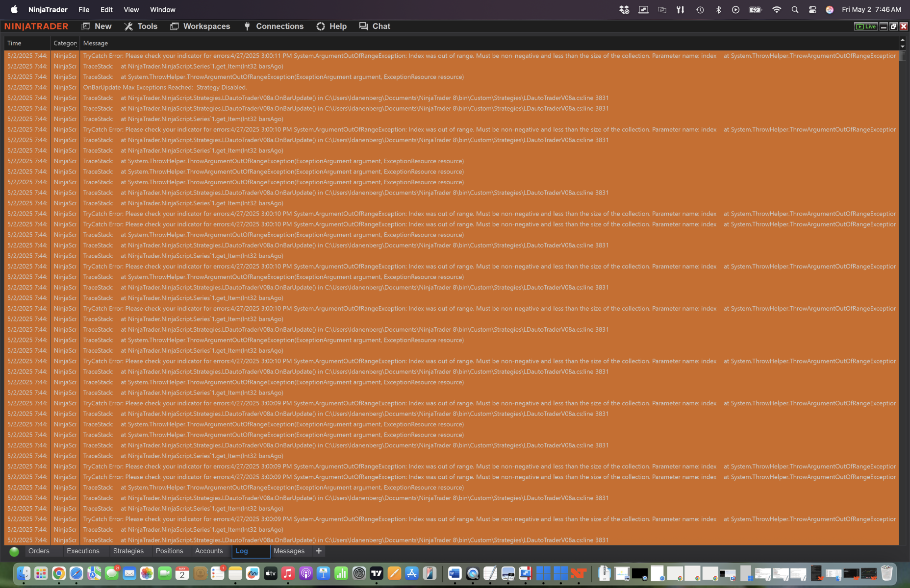Open the View menu in menu bar
Image resolution: width=910 pixels, height=588 pixels.
[x=131, y=9]
